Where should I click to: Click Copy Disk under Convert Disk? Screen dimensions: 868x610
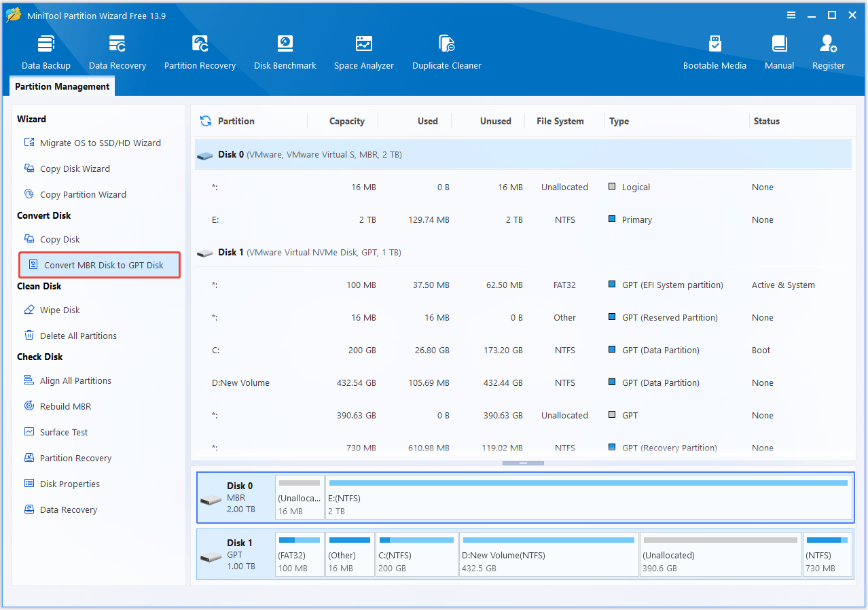click(x=52, y=239)
